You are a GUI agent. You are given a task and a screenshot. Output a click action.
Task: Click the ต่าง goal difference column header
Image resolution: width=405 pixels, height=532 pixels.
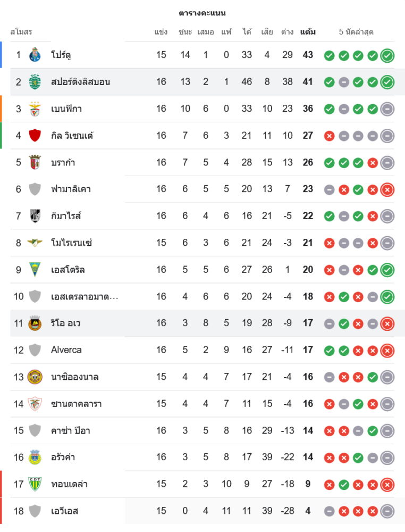coord(288,32)
